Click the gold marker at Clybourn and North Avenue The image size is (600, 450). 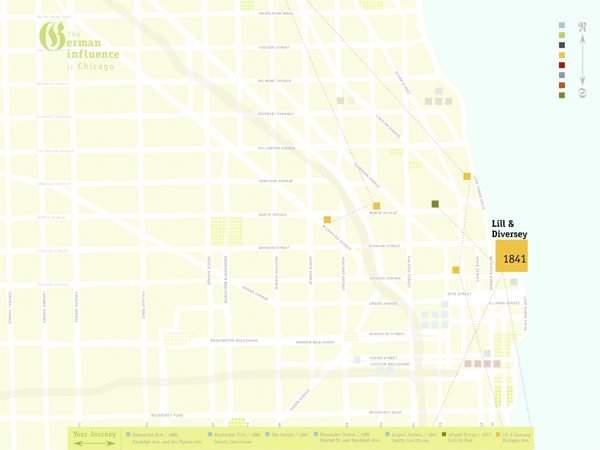[x=377, y=206]
